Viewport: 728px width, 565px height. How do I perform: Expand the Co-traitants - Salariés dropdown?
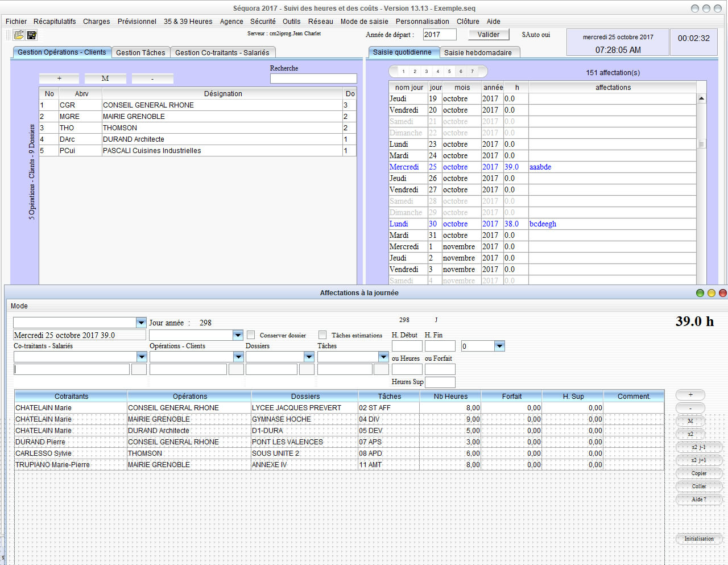142,357
